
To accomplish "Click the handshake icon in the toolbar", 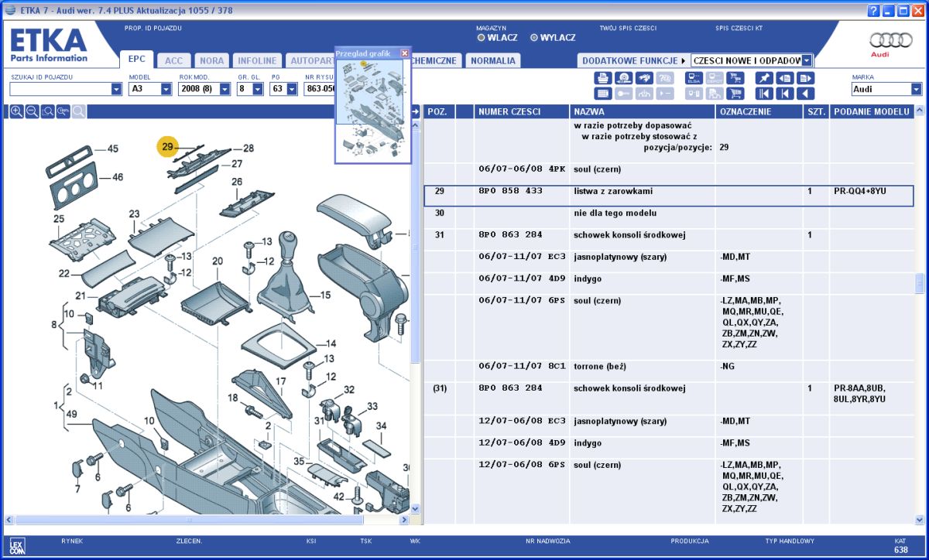I will pyautogui.click(x=644, y=78).
